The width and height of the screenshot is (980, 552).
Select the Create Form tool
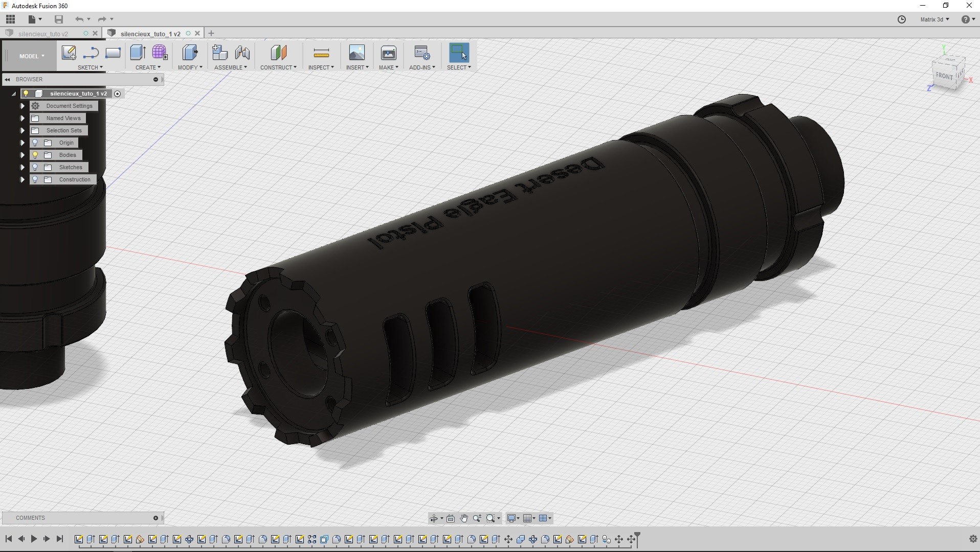[x=160, y=53]
